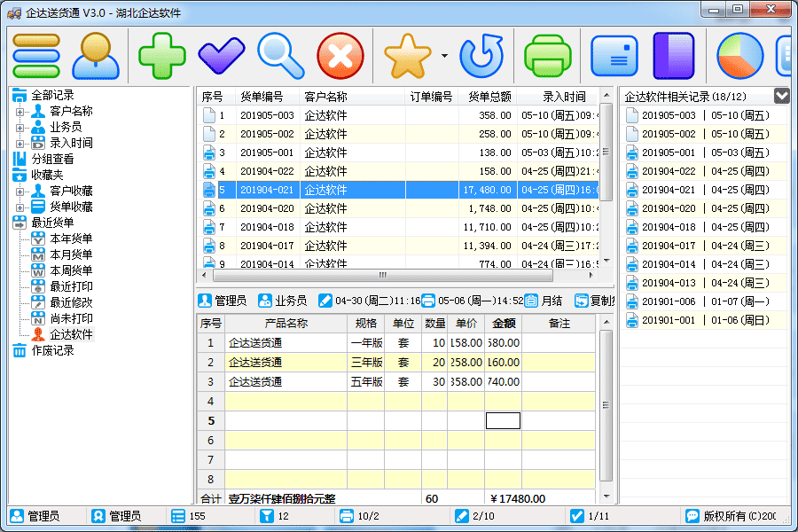Select order row 201905-003
Image resolution: width=798 pixels, height=532 pixels.
pos(398,115)
